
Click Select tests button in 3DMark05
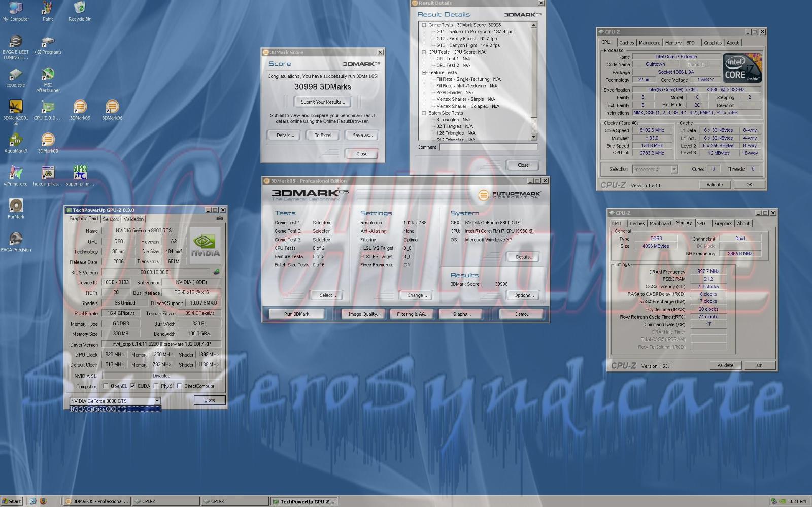tap(327, 295)
